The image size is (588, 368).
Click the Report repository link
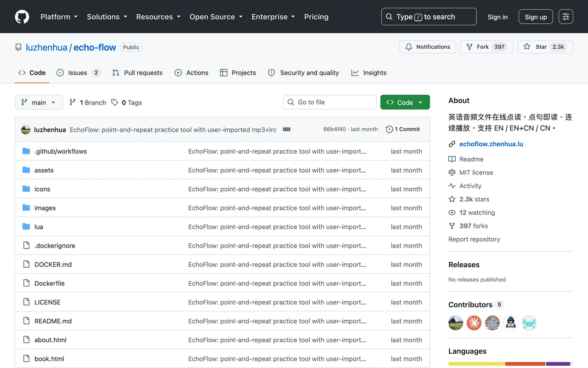[474, 239]
